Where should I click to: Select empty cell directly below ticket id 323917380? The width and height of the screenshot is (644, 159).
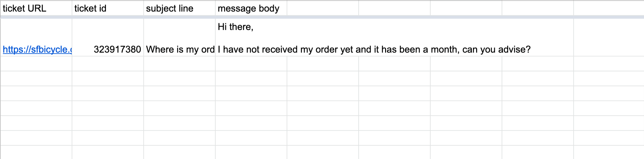coord(108,64)
